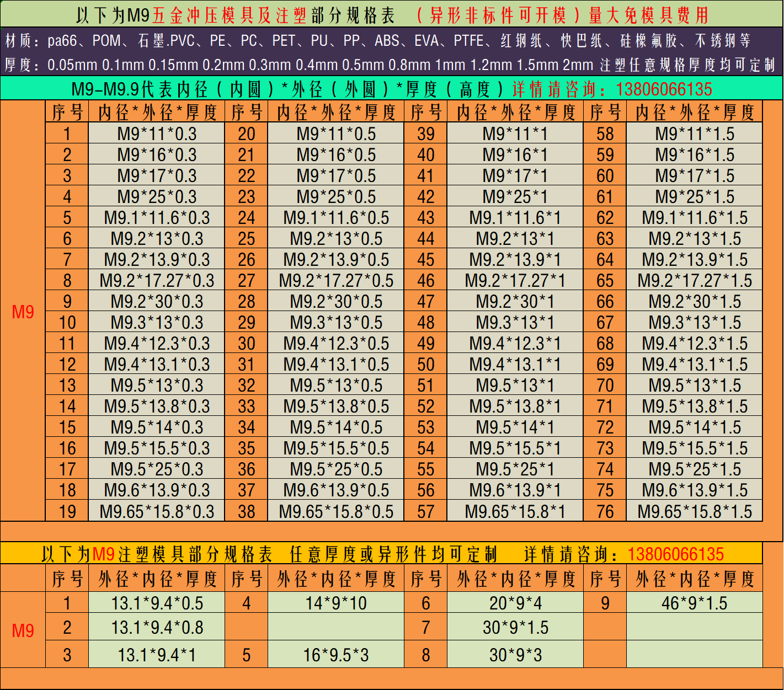Click the cell M9.65*15.8*1
The height and width of the screenshot is (690, 784).
pos(515,511)
